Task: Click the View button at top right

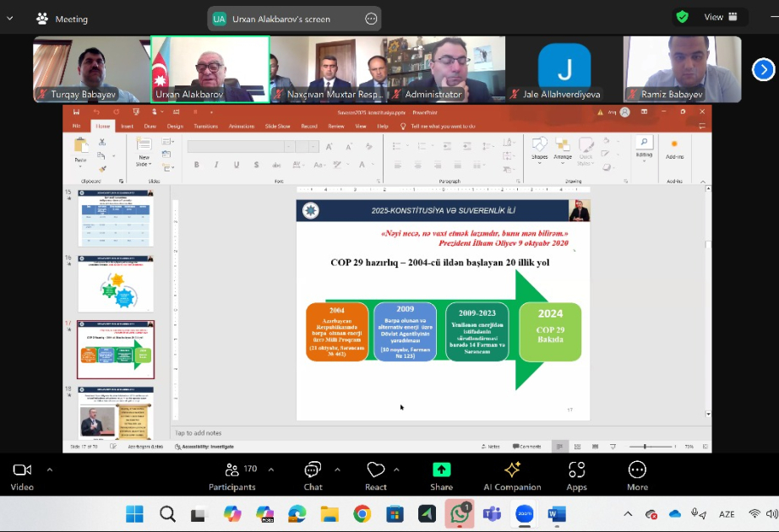Action: click(x=720, y=17)
